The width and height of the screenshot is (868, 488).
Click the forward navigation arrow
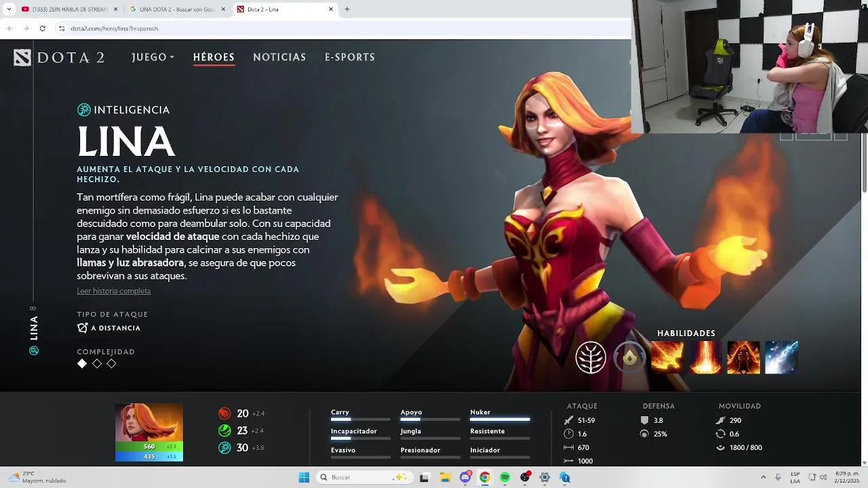26,28
